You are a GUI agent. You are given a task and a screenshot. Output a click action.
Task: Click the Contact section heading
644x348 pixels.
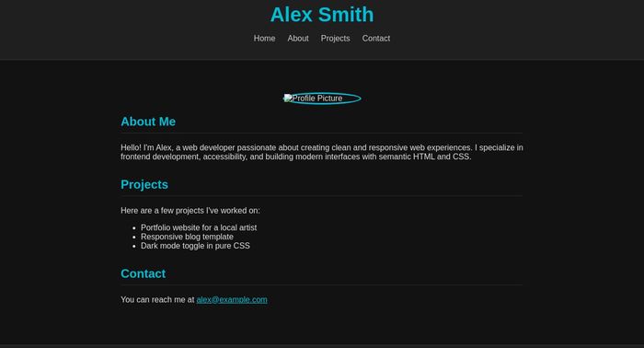pyautogui.click(x=144, y=273)
